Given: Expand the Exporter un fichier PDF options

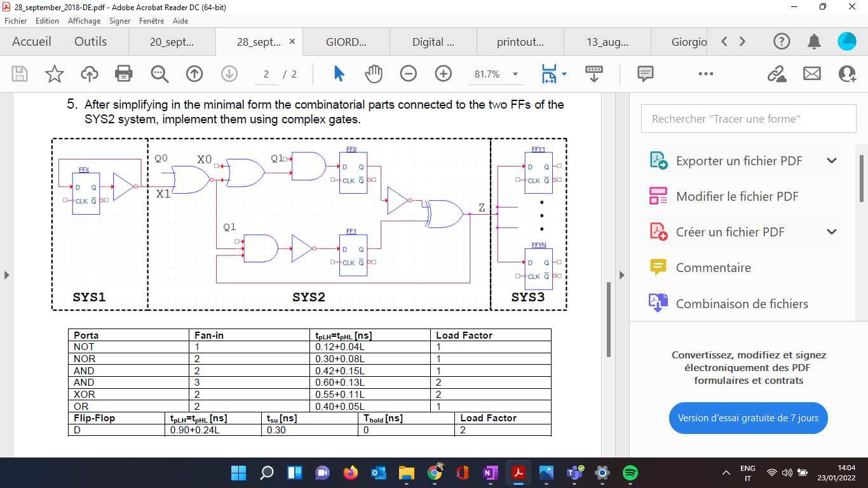Looking at the screenshot, I should click(832, 161).
